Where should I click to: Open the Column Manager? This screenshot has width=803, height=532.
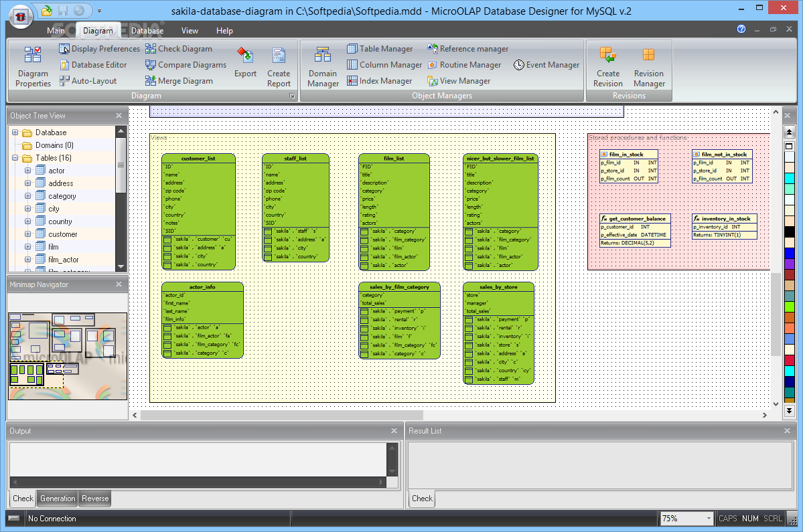tap(384, 65)
